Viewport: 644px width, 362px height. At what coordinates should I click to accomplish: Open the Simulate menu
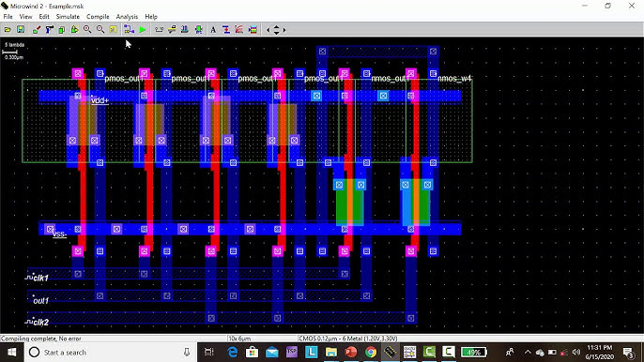[x=68, y=17]
